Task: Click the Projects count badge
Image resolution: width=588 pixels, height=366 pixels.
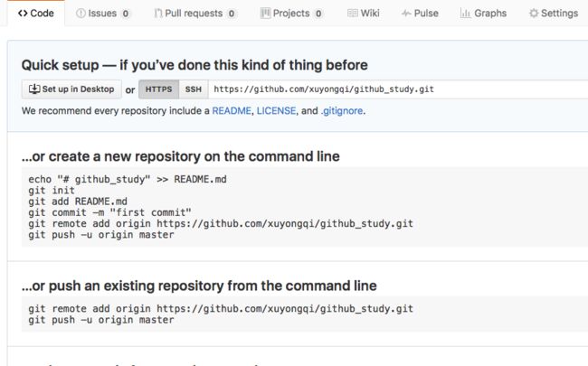Action: click(x=318, y=14)
